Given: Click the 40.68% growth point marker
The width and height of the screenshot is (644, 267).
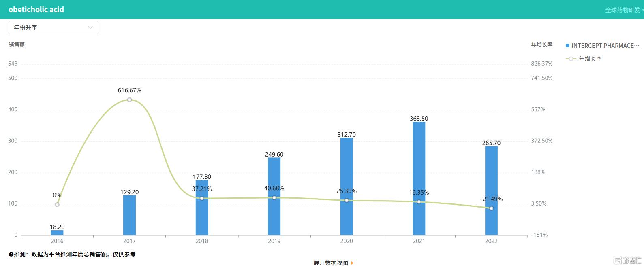Looking at the screenshot, I should [x=274, y=198].
